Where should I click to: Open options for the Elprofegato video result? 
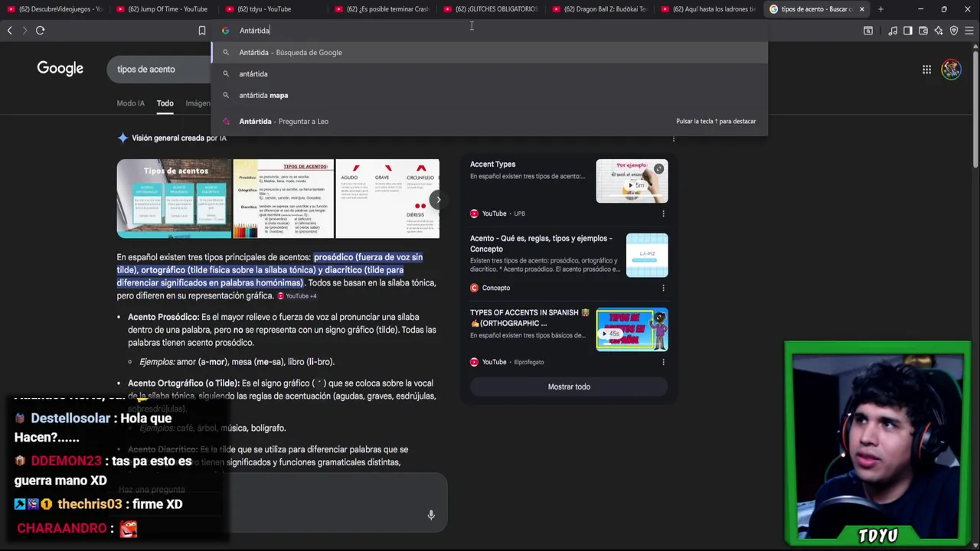pos(663,362)
